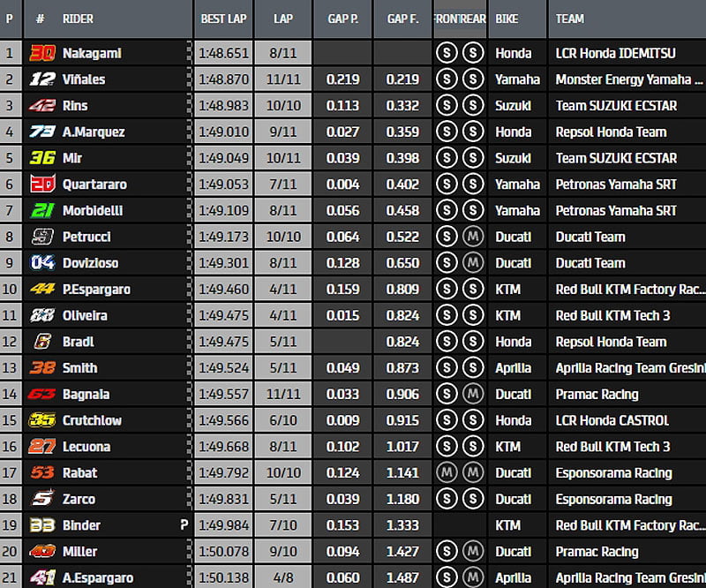Sort by the BEST LAP column header
The height and width of the screenshot is (588, 706).
coord(223,19)
